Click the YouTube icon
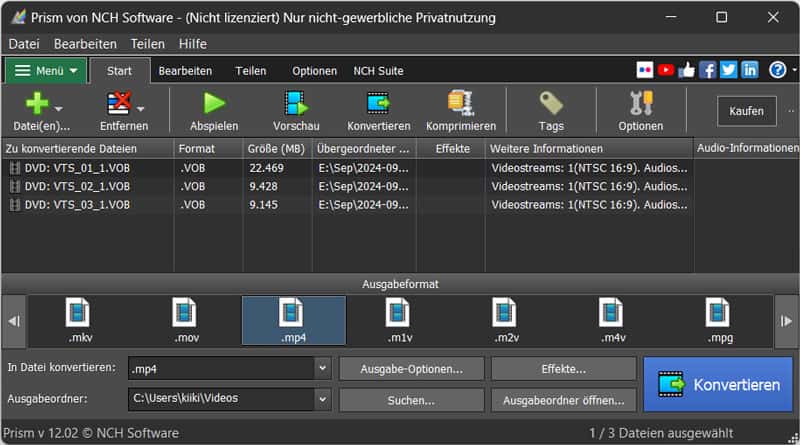Viewport: 800px width, 445px height. [666, 70]
